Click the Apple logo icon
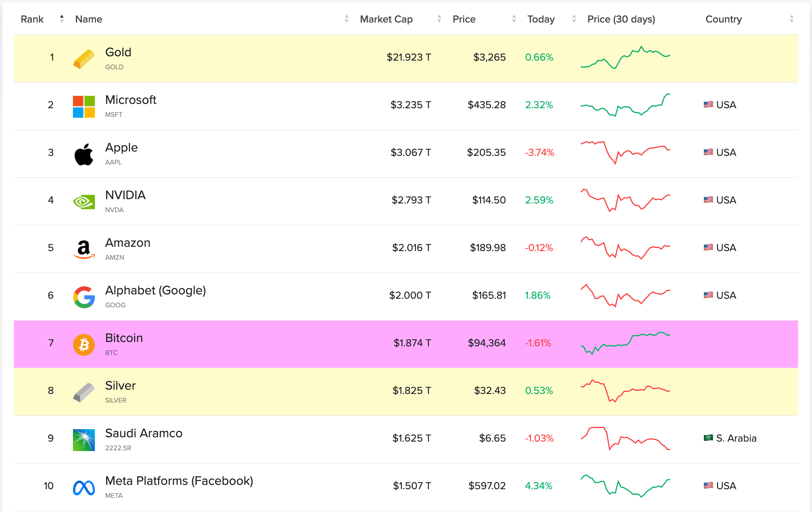 84,154
